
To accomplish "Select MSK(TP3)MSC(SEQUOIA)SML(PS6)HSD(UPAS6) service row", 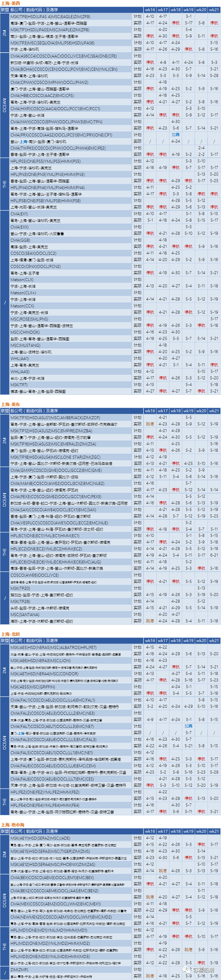I will pos(71,43).
